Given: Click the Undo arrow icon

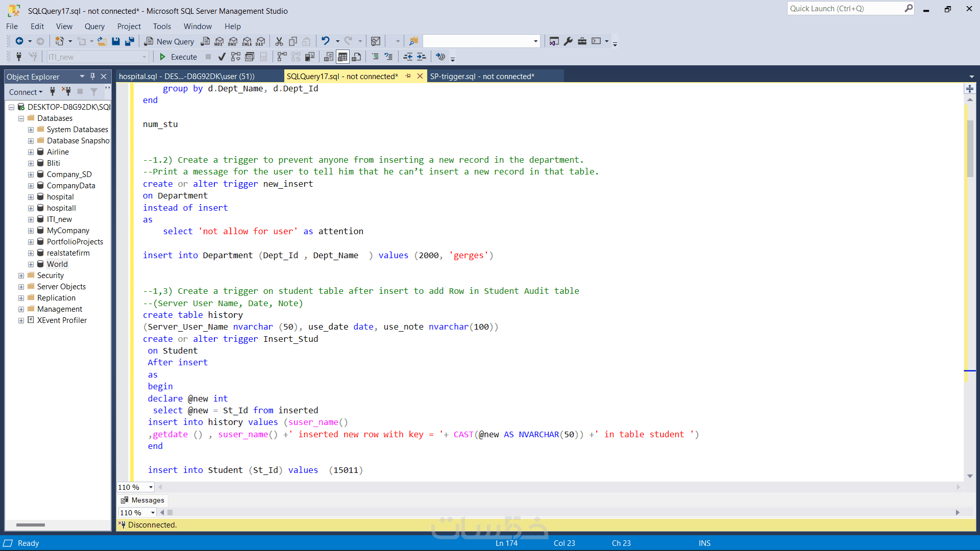Looking at the screenshot, I should click(325, 41).
